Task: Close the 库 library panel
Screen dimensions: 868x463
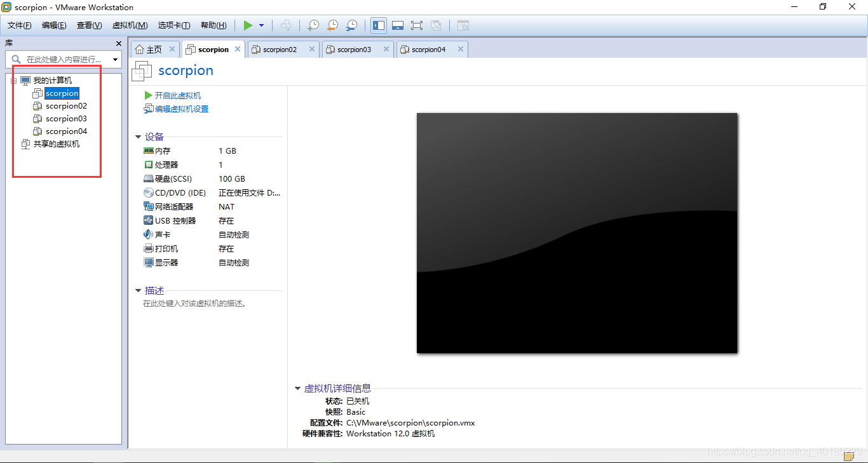Action: 119,43
